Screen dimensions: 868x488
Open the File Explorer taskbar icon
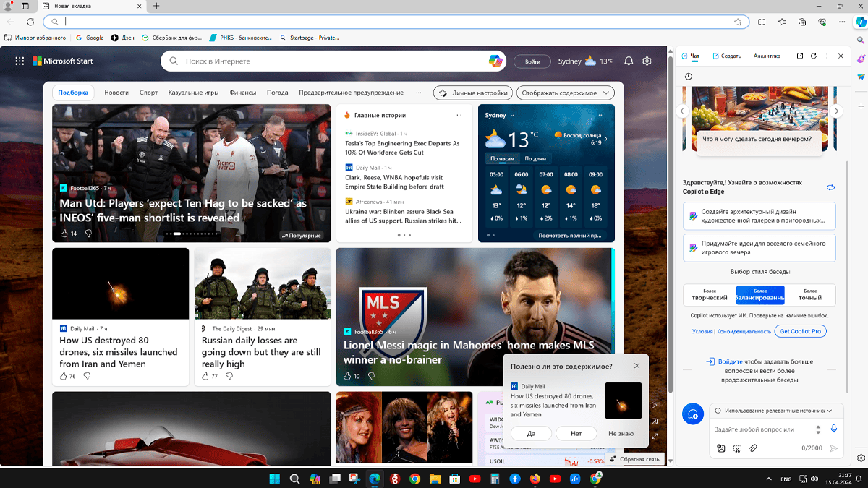434,479
